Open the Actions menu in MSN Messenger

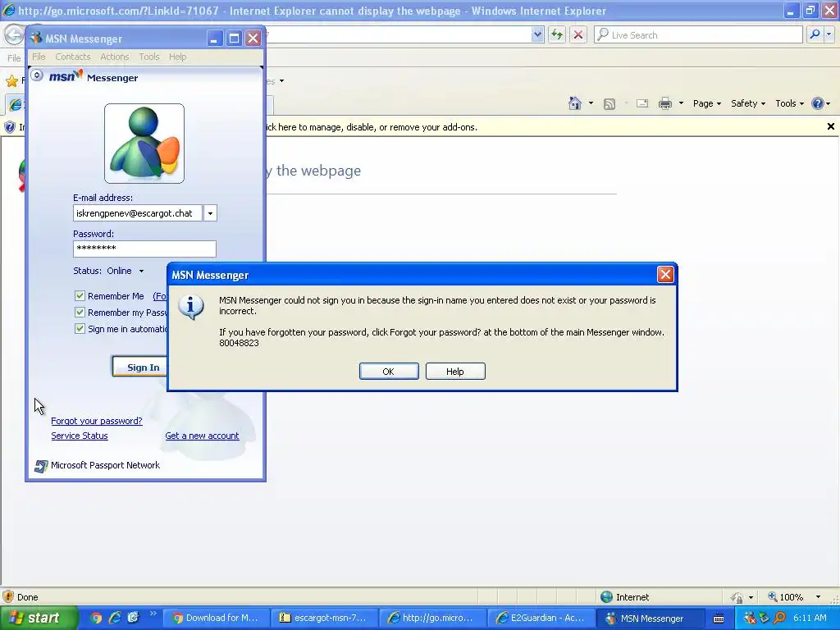point(115,57)
